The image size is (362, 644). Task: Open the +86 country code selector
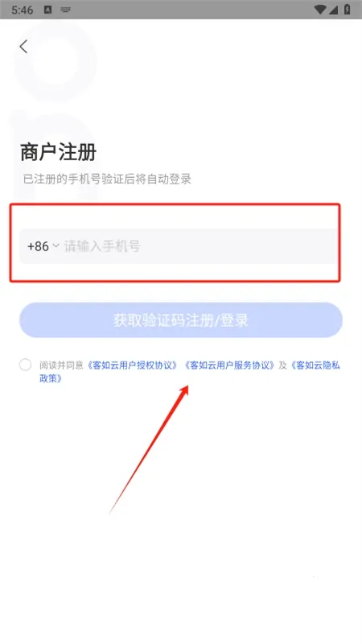(43, 246)
